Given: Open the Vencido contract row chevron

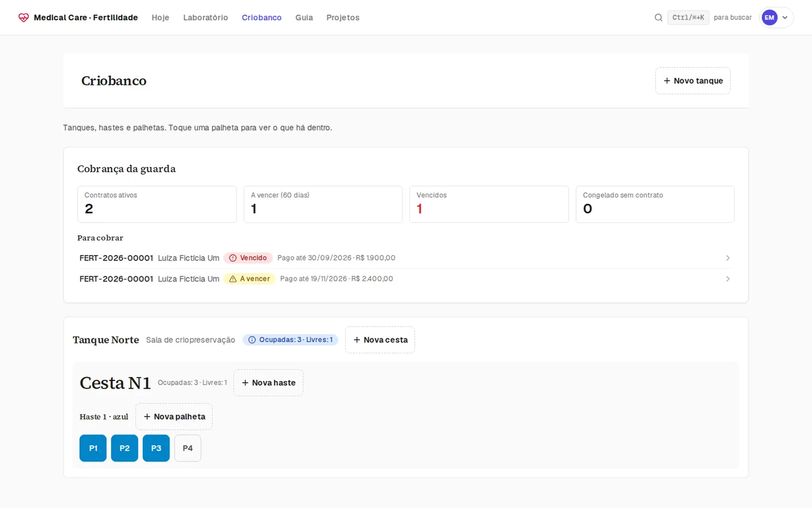Looking at the screenshot, I should click(728, 258).
